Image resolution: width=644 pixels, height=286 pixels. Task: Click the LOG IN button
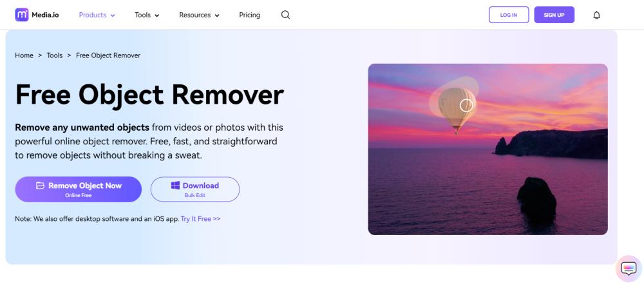coord(509,15)
